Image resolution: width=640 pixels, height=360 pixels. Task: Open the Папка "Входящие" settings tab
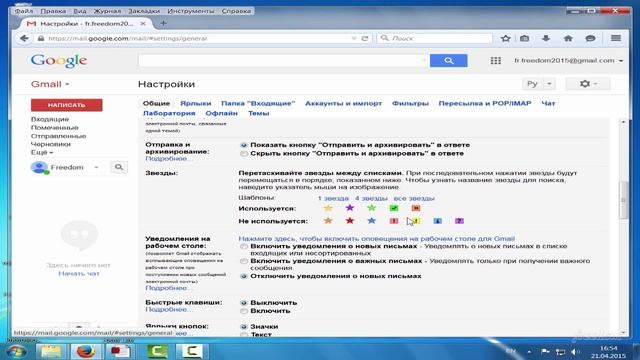tap(258, 104)
